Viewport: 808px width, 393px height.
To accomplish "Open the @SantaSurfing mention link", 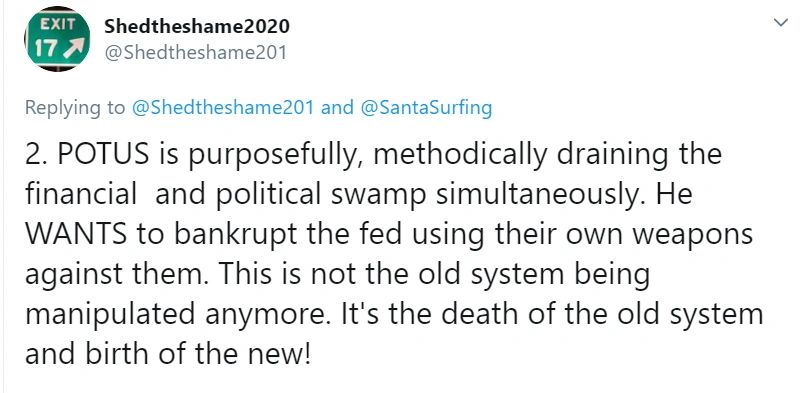I will coord(427,108).
